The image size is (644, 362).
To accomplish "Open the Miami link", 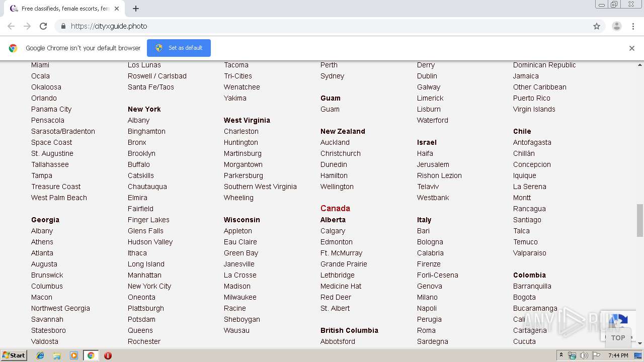I will [40, 65].
